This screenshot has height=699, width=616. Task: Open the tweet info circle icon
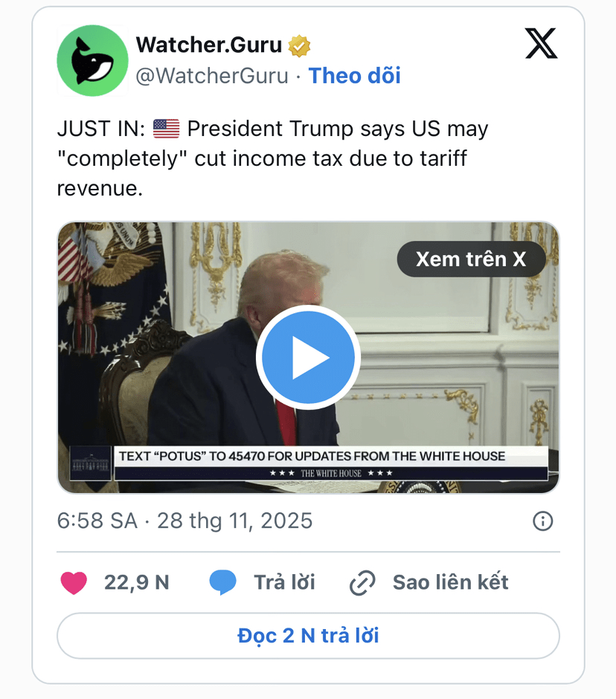pos(543,521)
